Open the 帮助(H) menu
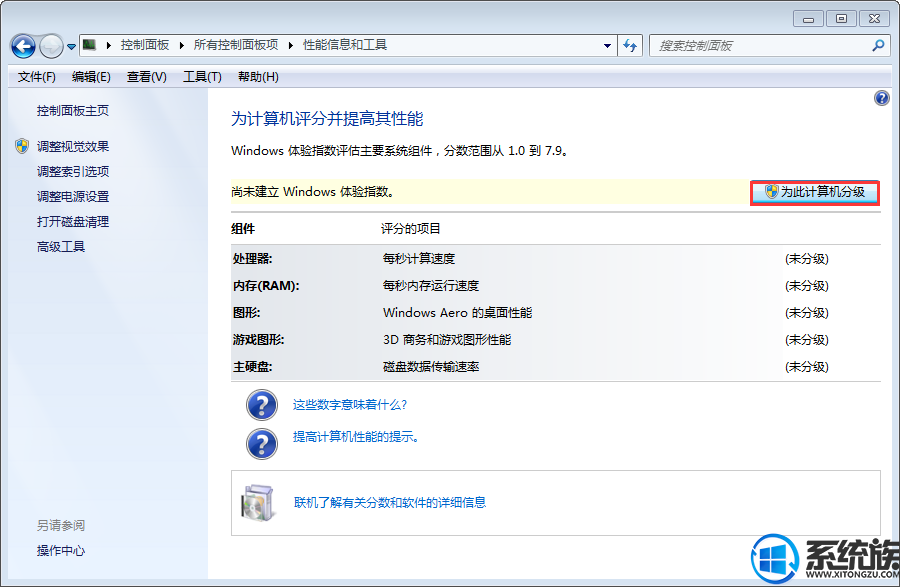The width and height of the screenshot is (900, 587). [x=258, y=77]
